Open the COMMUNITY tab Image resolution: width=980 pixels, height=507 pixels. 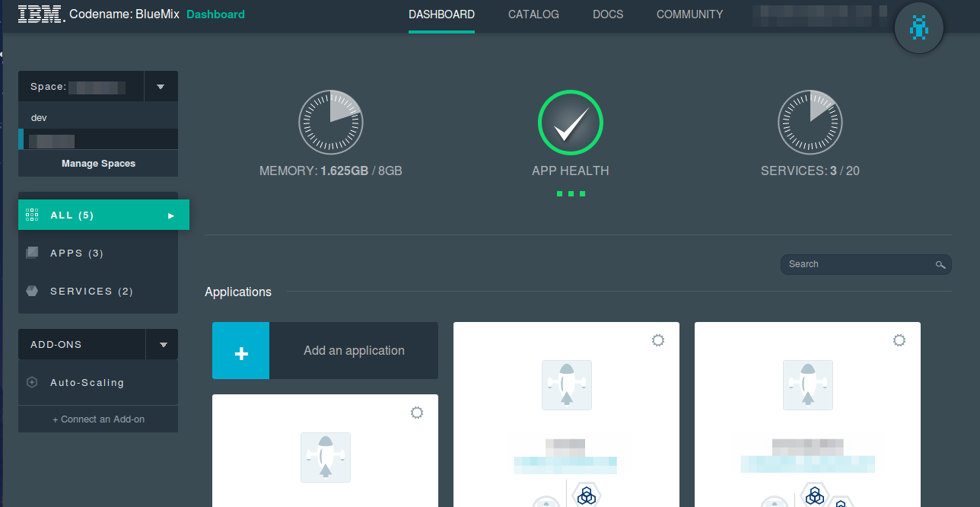689,14
